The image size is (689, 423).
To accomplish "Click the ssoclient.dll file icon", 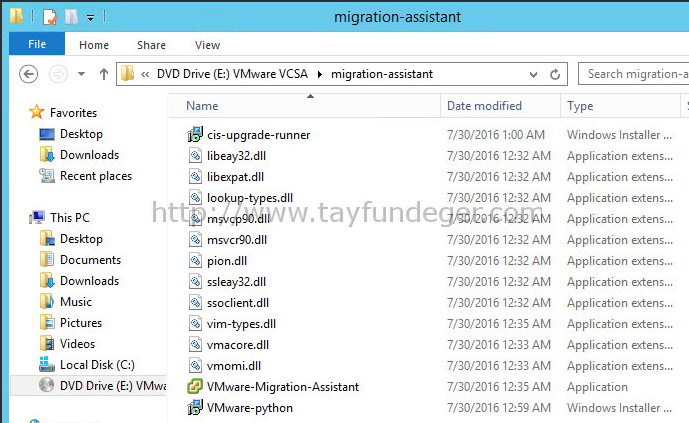I will click(195, 303).
